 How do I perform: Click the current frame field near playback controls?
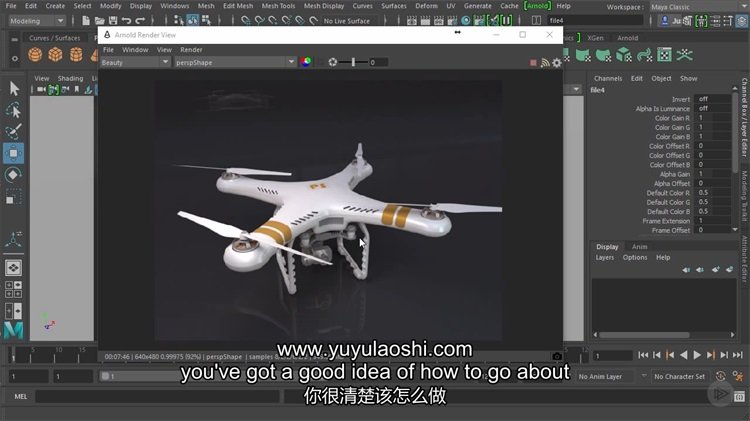(x=613, y=356)
